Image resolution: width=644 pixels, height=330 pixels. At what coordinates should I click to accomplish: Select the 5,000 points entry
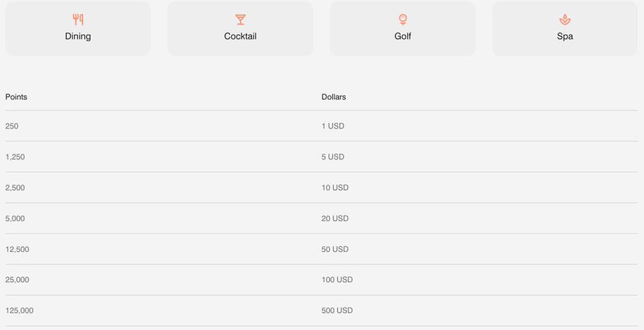click(15, 219)
